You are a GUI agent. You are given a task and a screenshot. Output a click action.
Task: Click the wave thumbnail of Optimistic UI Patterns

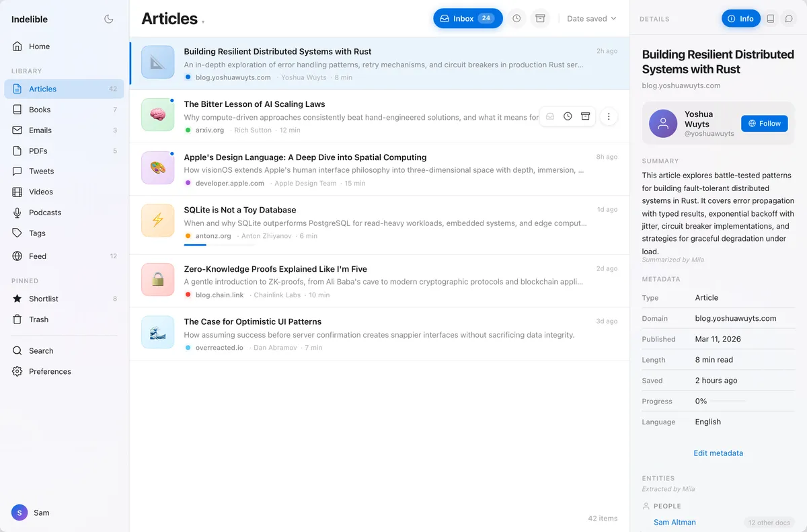158,332
